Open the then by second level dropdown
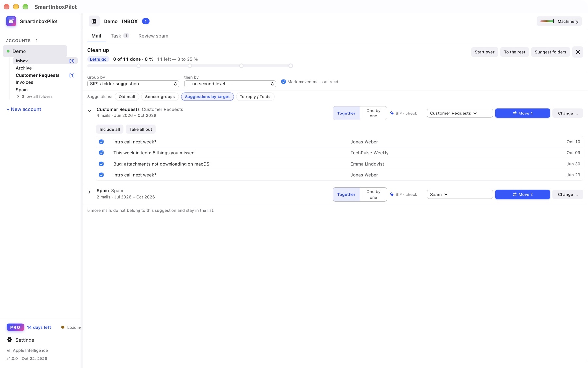588x368 pixels. 230,84
